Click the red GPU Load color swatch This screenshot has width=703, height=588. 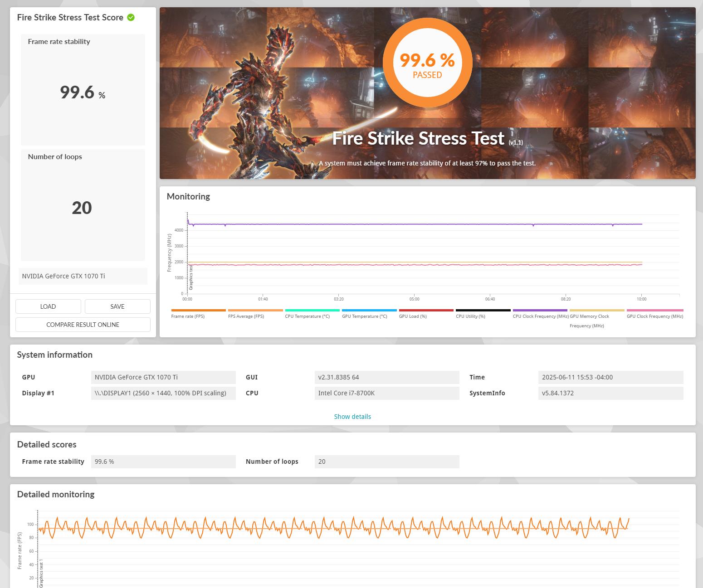point(426,311)
